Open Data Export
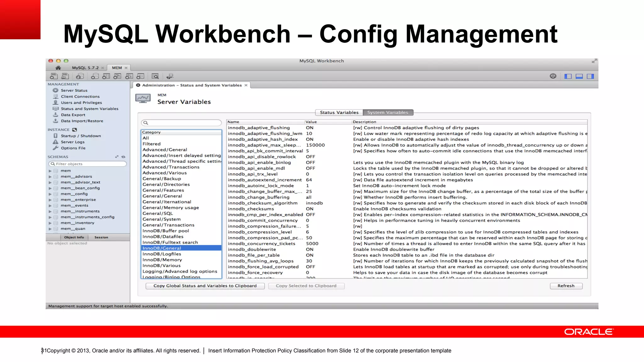644x362 pixels. [73, 115]
